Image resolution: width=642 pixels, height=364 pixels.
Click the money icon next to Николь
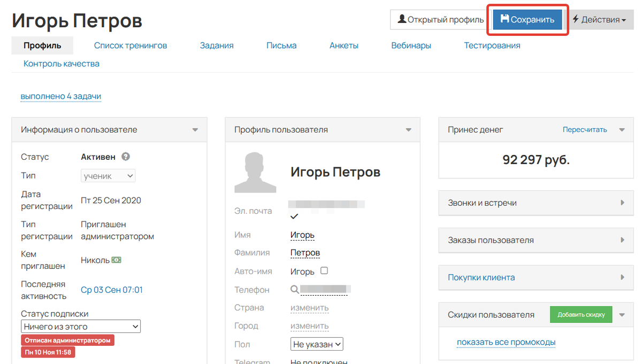(116, 260)
